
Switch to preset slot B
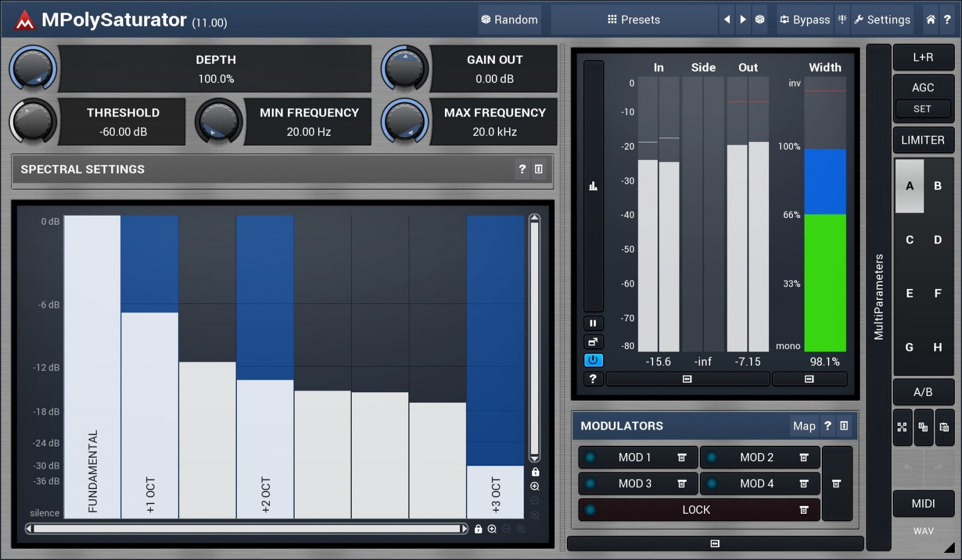(x=937, y=186)
